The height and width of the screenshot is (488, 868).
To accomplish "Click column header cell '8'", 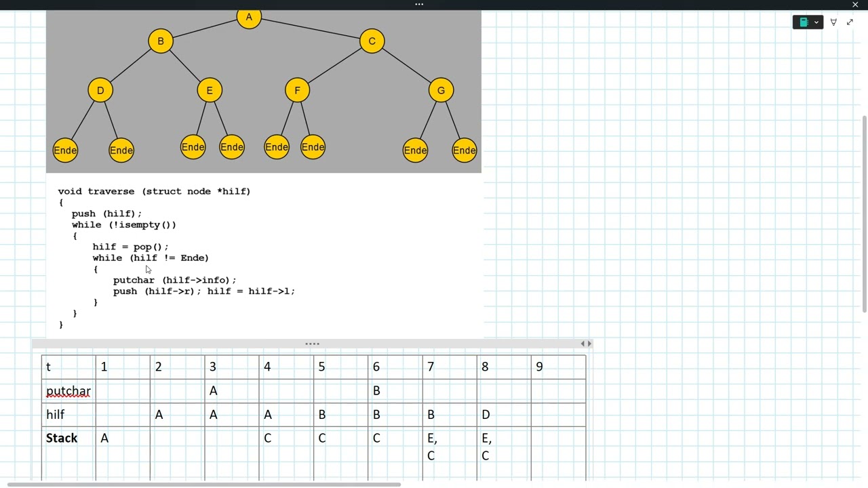I will pos(504,367).
